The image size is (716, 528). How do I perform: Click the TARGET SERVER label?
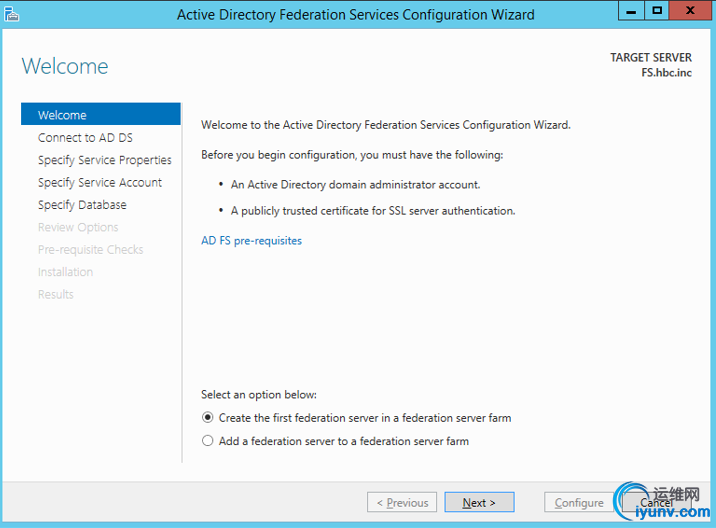(651, 58)
